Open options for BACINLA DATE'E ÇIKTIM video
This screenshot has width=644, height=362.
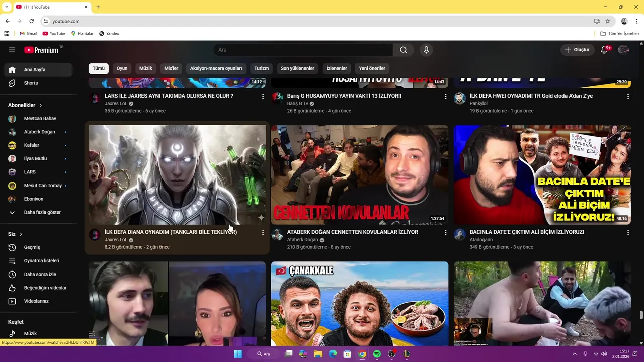(x=628, y=232)
